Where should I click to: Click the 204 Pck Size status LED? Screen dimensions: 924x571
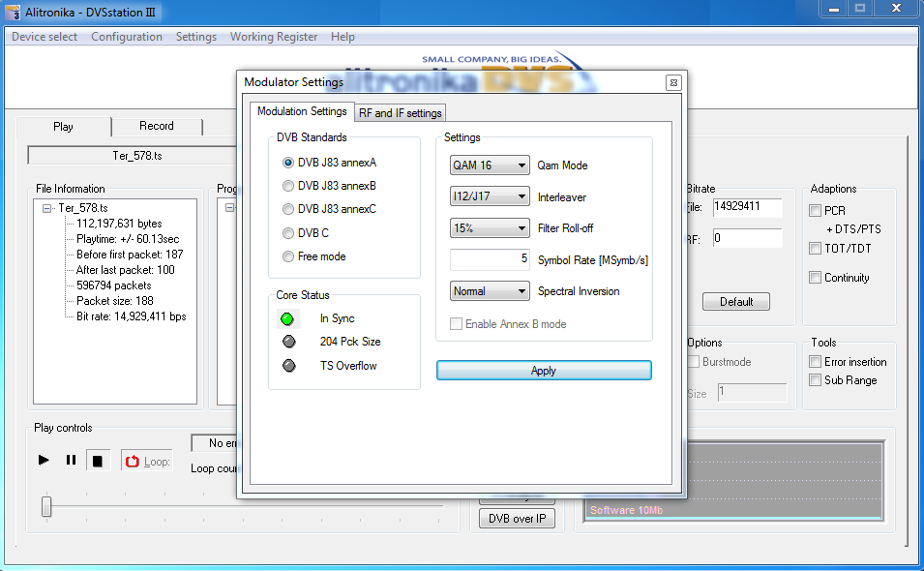(x=288, y=342)
